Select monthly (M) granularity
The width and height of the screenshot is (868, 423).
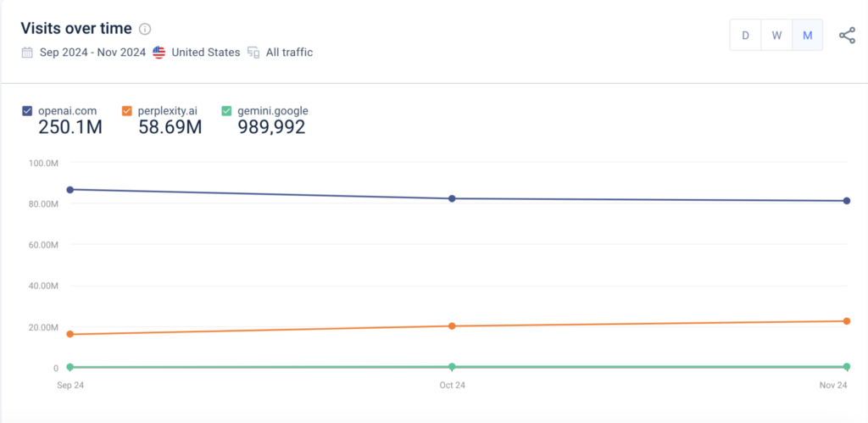[807, 36]
